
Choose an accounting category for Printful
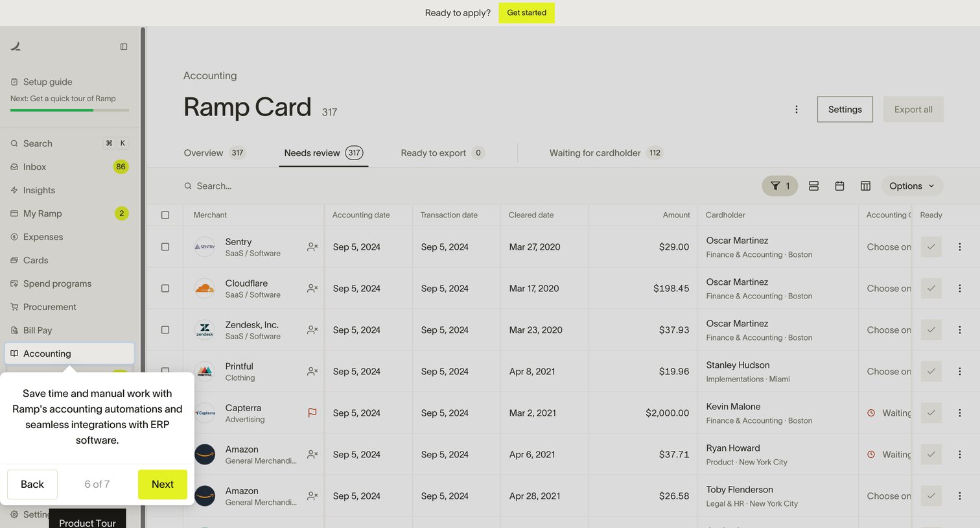[x=889, y=372]
